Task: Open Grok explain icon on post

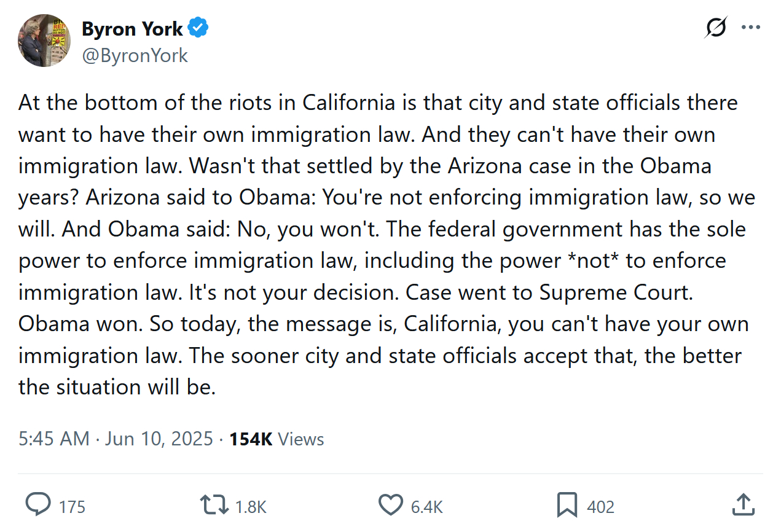Action: click(716, 28)
